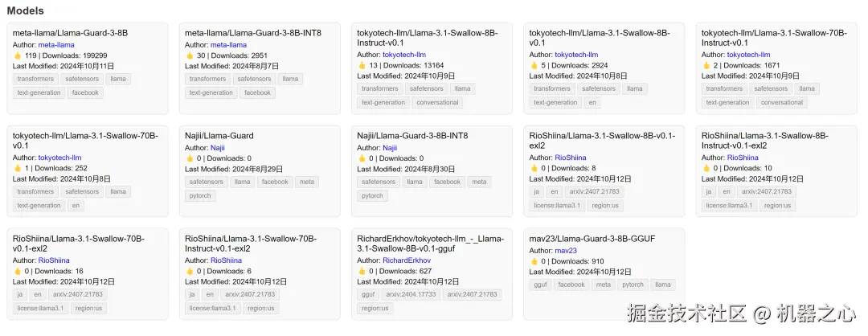This screenshot has height=336, width=868.
Task: Click the 'Models' section heading
Action: click(x=26, y=10)
